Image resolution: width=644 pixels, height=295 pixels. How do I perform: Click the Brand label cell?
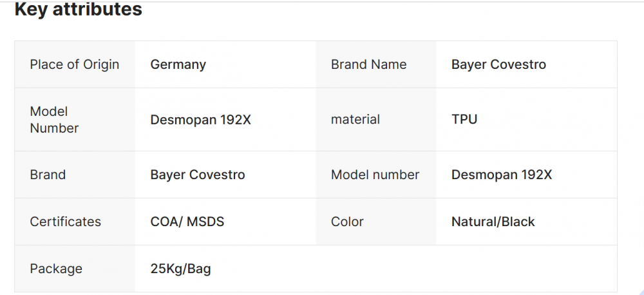point(48,175)
